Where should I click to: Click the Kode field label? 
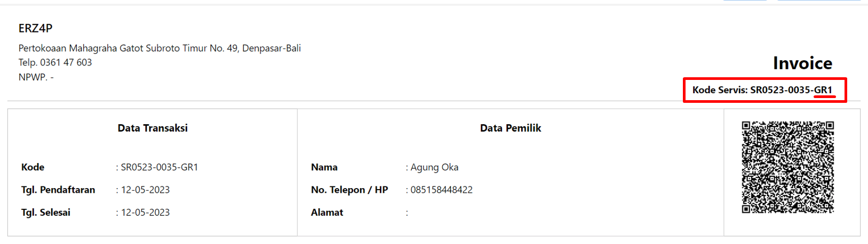tap(33, 167)
